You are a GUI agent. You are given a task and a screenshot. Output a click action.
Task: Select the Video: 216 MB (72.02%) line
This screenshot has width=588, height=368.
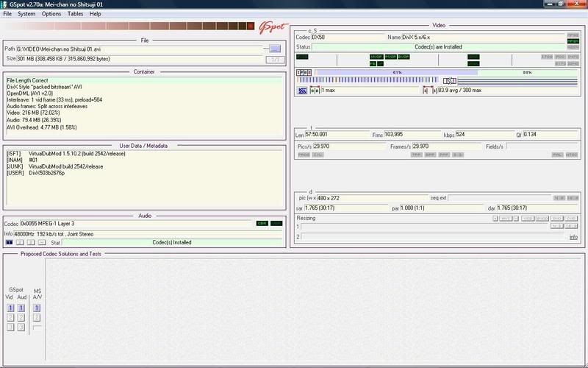[33, 113]
